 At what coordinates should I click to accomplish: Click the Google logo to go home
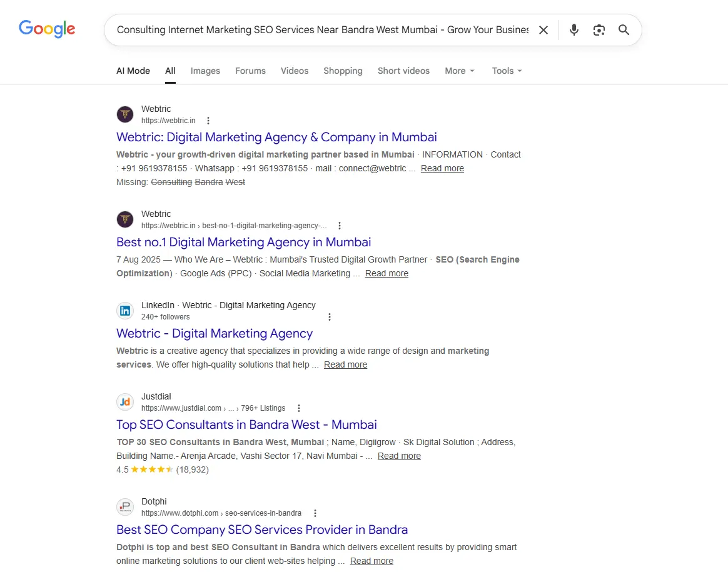tap(47, 29)
